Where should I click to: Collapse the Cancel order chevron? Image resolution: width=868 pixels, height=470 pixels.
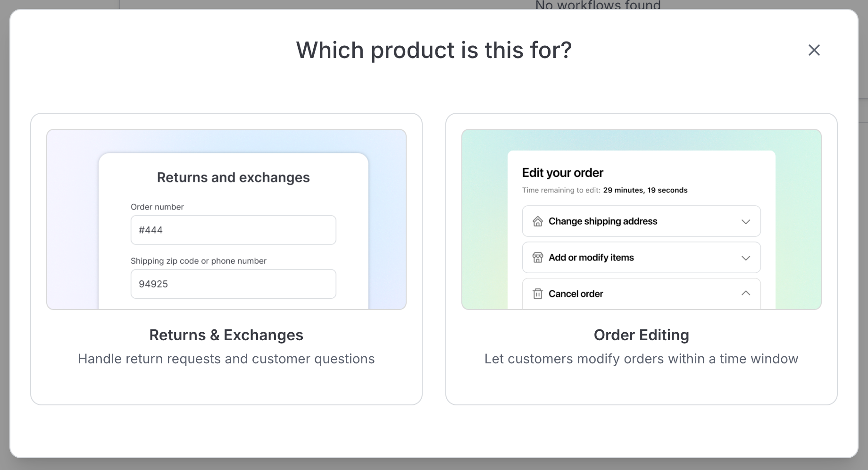click(x=745, y=294)
